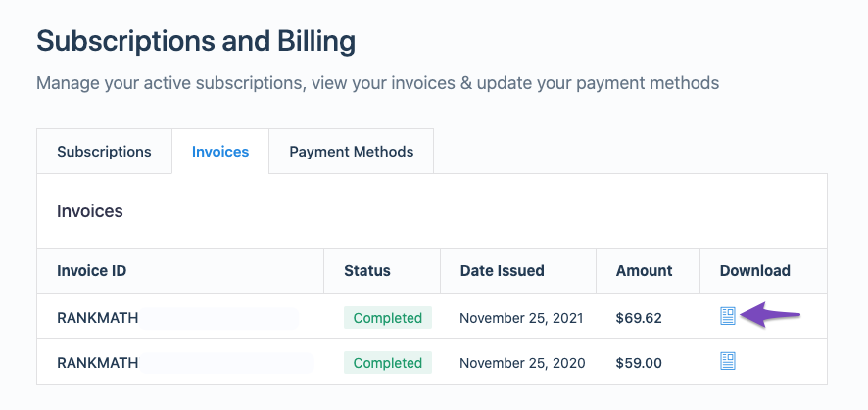Image resolution: width=868 pixels, height=410 pixels.
Task: Download the November 25, 2020 invoice
Action: pyautogui.click(x=727, y=361)
